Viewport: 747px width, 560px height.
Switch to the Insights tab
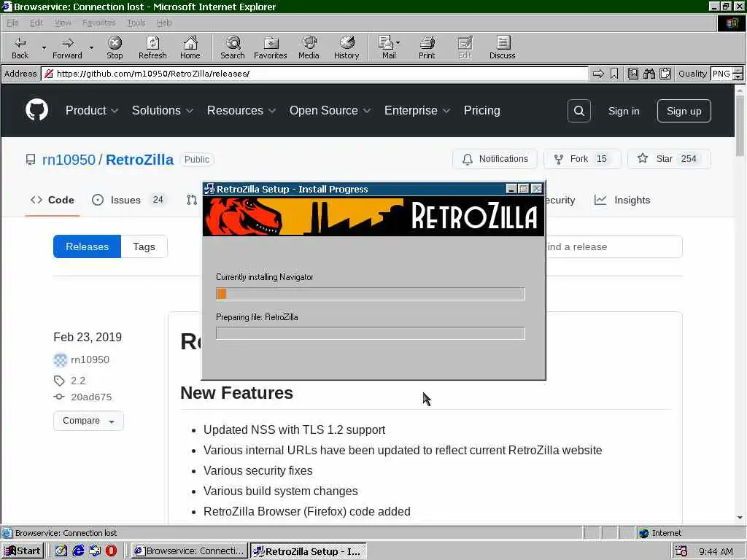[622, 200]
